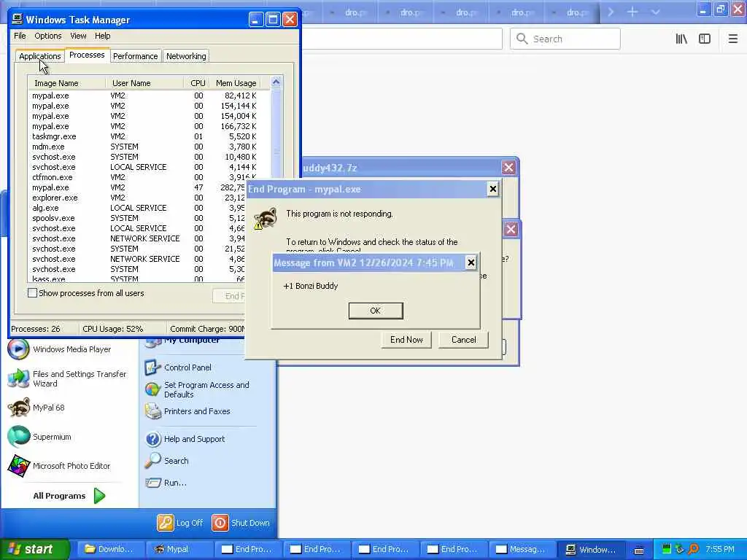Sort processes by User Name column

(x=144, y=83)
